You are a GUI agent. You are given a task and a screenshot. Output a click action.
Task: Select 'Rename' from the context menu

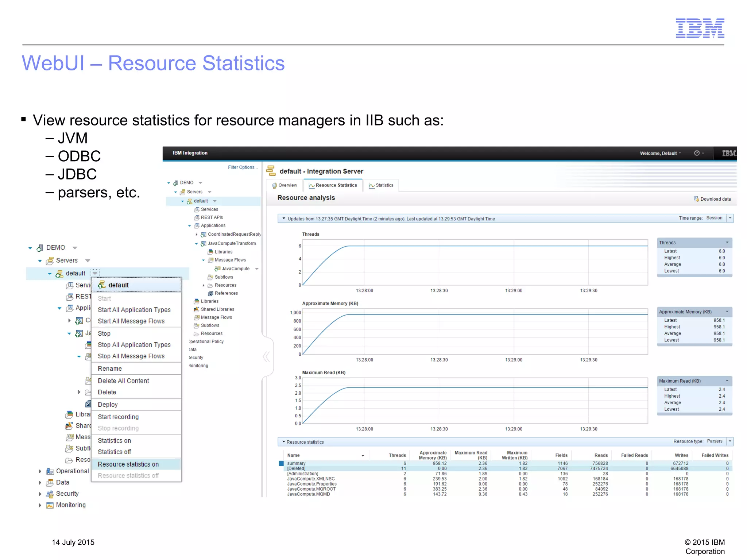[x=136, y=368]
